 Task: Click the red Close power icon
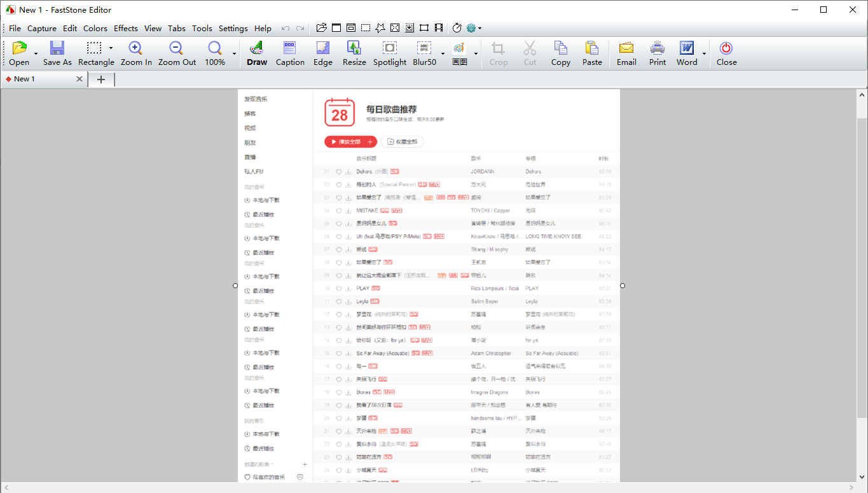(x=726, y=48)
